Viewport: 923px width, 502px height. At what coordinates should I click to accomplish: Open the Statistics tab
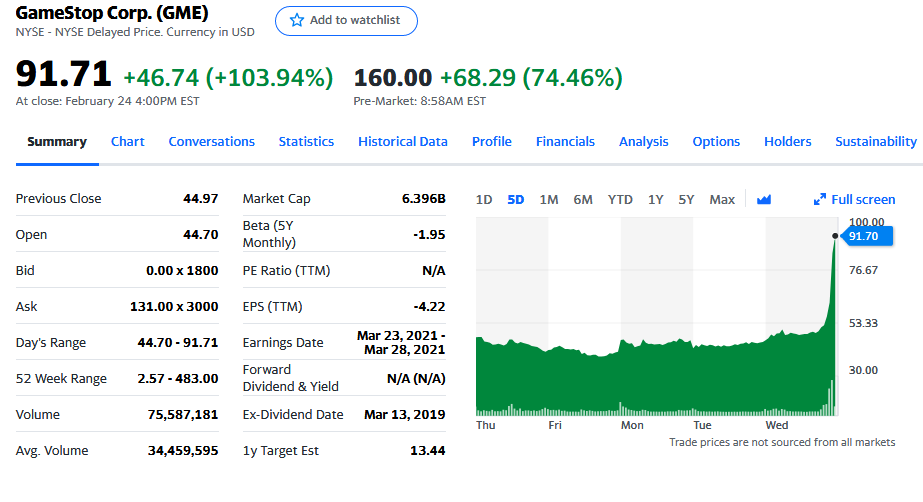click(306, 142)
